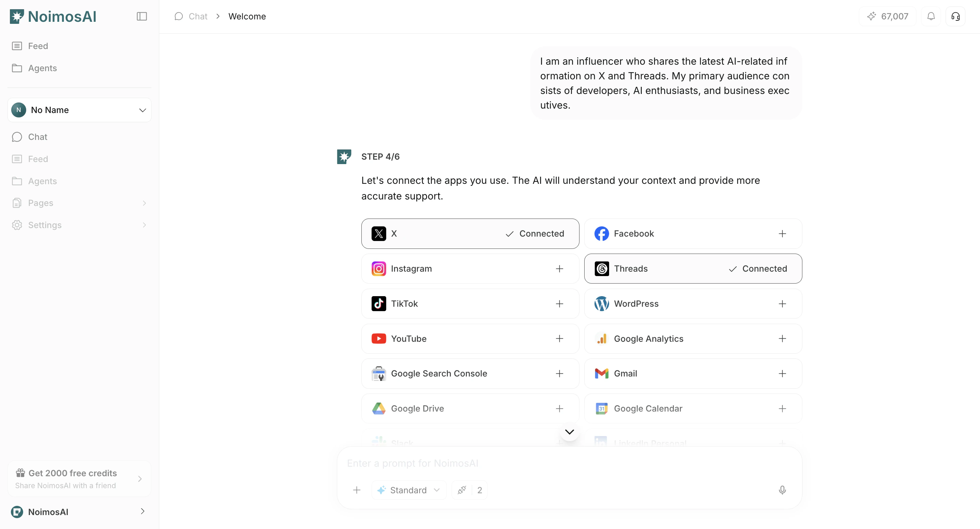Expand the NoimosAI account menu chevron
Viewport: 980px width, 529px height.
click(143, 512)
